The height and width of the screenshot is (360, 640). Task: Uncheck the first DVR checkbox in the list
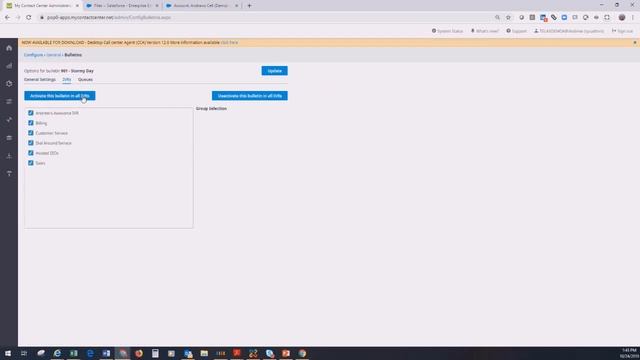[x=31, y=113]
